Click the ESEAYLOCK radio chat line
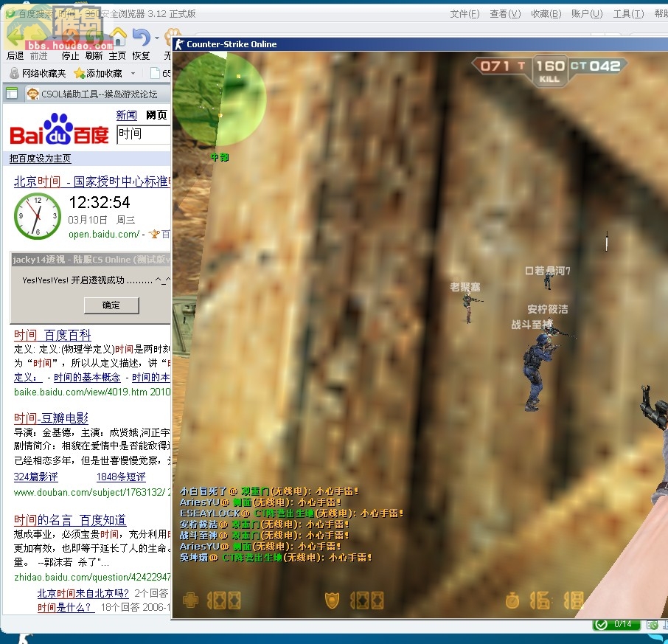The image size is (668, 644). pos(291,513)
